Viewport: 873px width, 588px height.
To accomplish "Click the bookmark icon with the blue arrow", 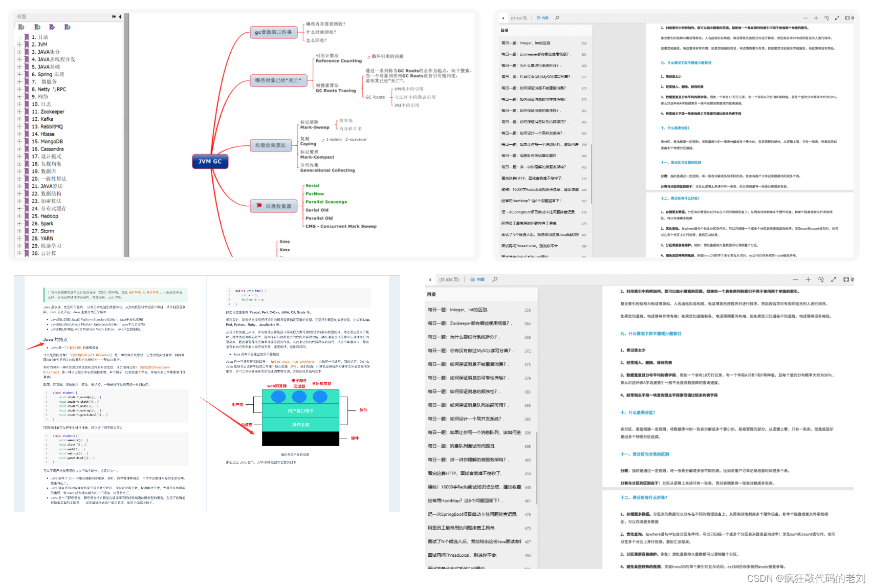I will (52, 27).
